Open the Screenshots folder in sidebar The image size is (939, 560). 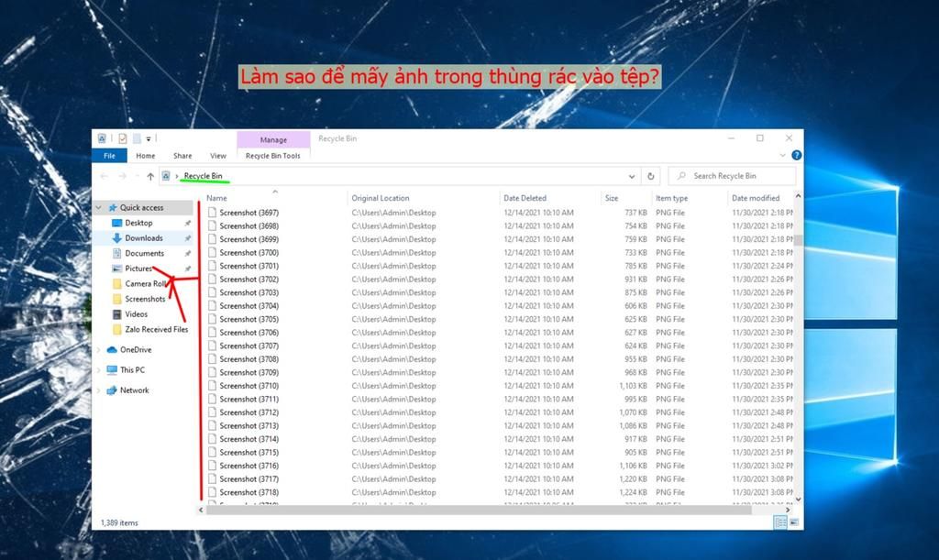click(x=145, y=299)
